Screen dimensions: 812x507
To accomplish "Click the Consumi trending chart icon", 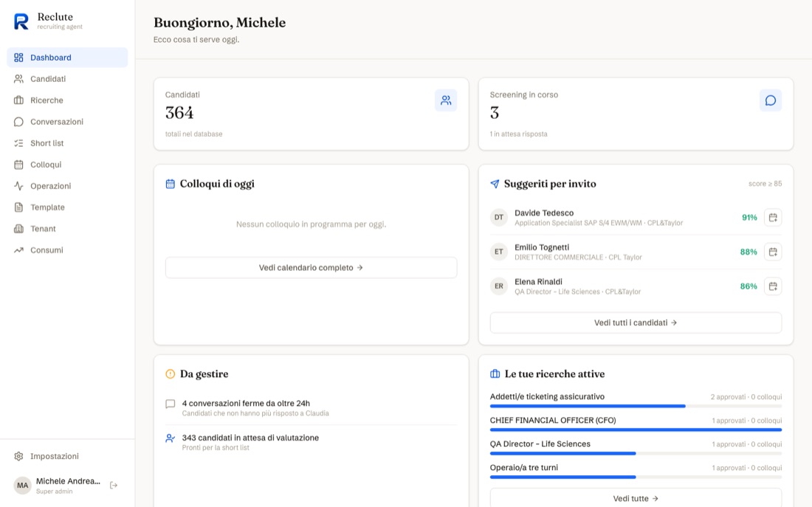I will [x=18, y=250].
